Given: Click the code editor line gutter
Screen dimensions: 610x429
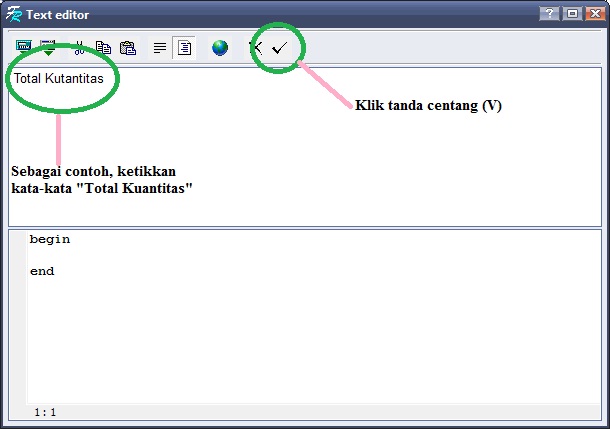Looking at the screenshot, I should coord(18,317).
